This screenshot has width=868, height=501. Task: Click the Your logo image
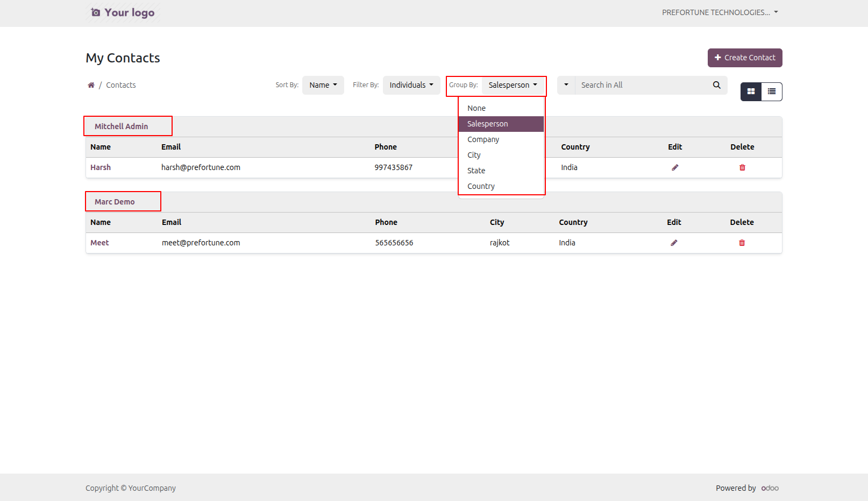click(123, 12)
